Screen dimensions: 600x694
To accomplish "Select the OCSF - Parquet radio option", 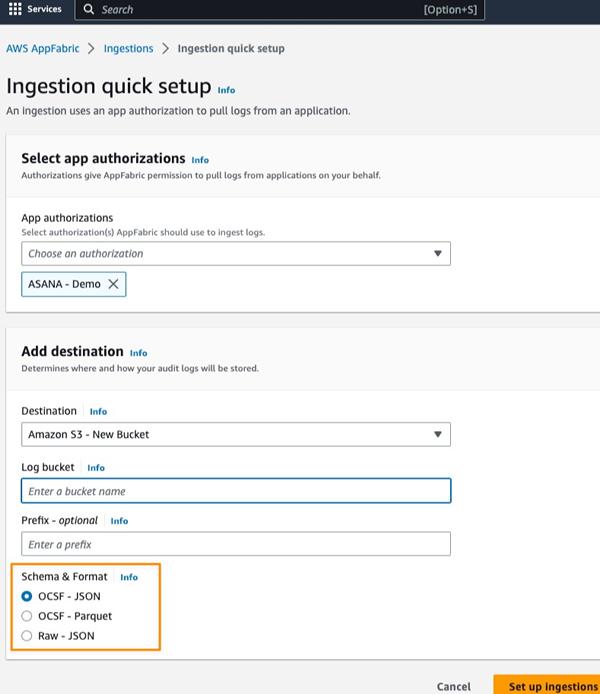I will 27,616.
